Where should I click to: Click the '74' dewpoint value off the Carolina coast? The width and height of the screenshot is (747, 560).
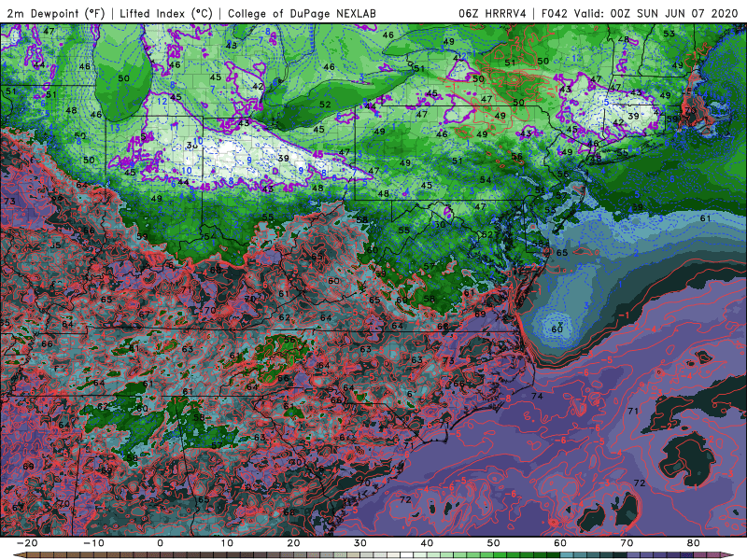[537, 396]
